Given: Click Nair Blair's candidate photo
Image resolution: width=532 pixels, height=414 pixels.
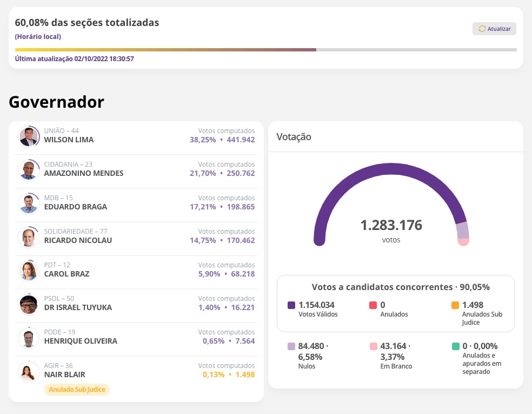Looking at the screenshot, I should 29,371.
